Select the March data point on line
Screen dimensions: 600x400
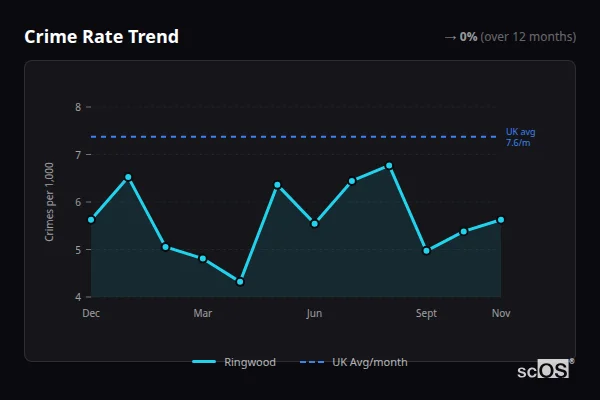point(203,259)
